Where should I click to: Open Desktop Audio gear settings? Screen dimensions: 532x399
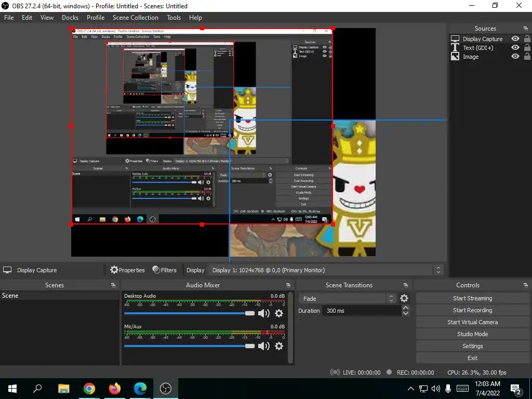[x=279, y=313]
